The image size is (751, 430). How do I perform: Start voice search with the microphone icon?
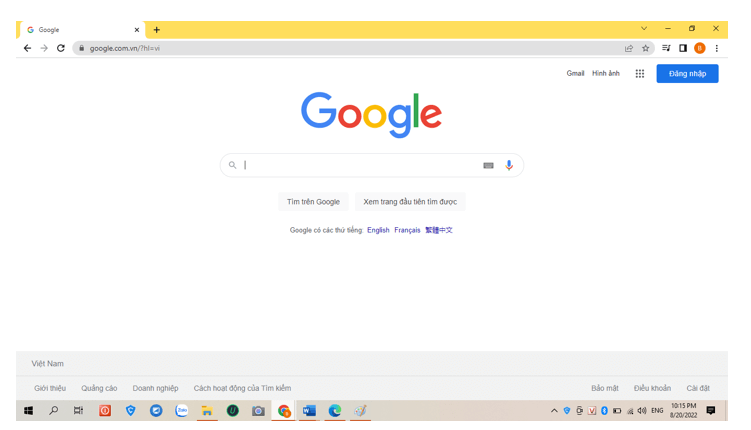click(x=509, y=165)
